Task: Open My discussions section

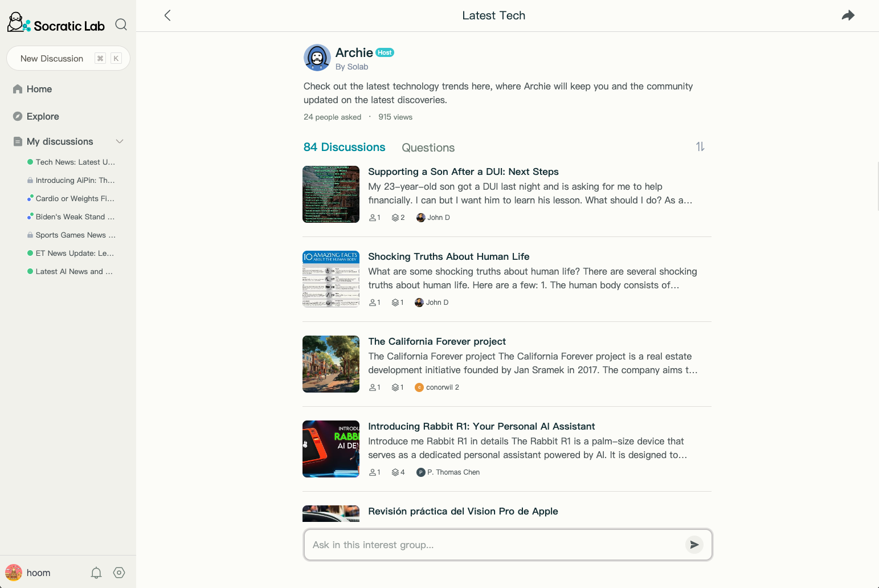Action: pyautogui.click(x=60, y=141)
